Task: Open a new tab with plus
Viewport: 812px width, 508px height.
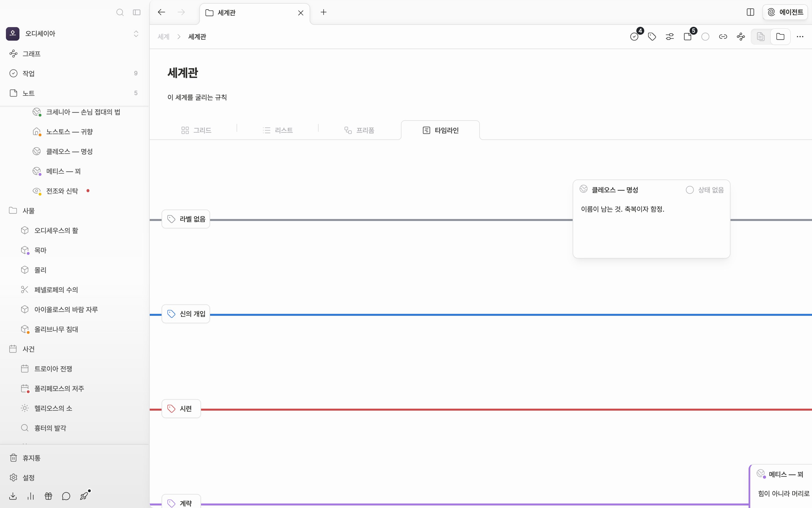Action: pos(323,12)
